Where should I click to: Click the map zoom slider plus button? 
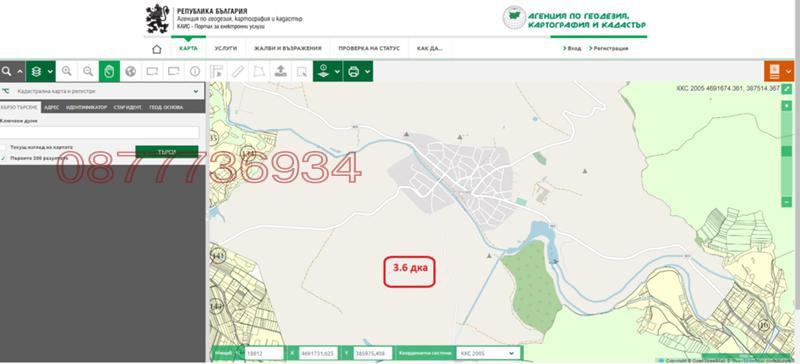click(786, 105)
